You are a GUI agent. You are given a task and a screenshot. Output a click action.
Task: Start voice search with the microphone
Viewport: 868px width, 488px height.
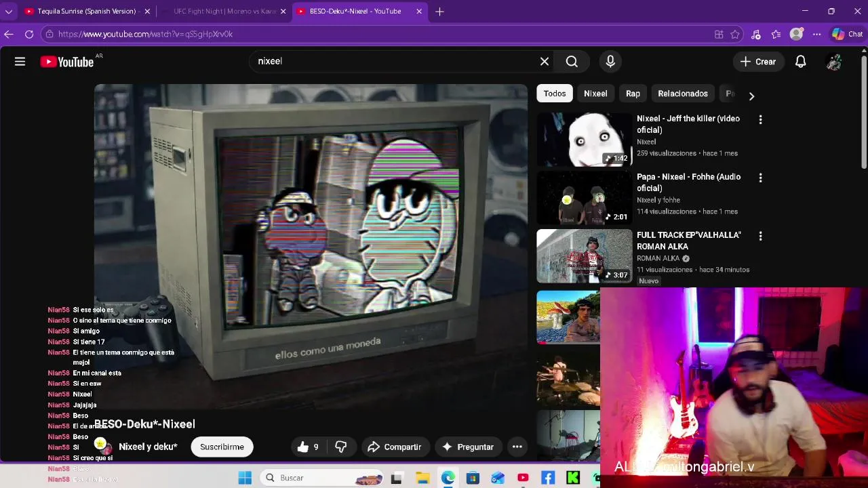point(610,62)
